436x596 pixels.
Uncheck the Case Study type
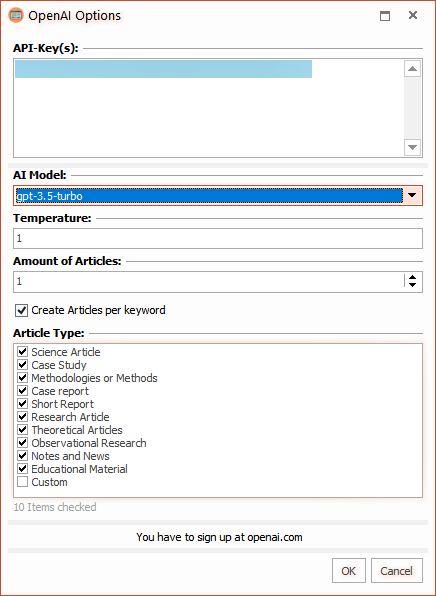pyautogui.click(x=22, y=365)
